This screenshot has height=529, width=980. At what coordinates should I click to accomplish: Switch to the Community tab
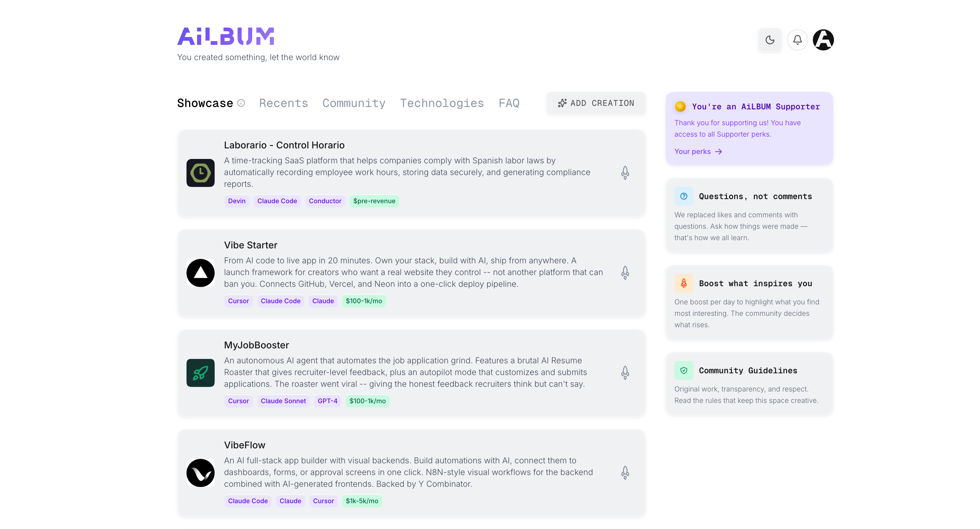pos(354,103)
